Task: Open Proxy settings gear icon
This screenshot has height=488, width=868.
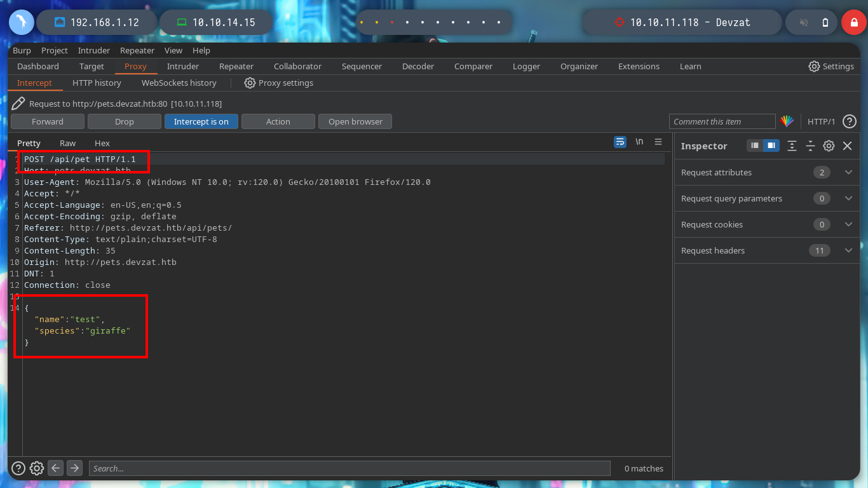Action: pyautogui.click(x=250, y=83)
